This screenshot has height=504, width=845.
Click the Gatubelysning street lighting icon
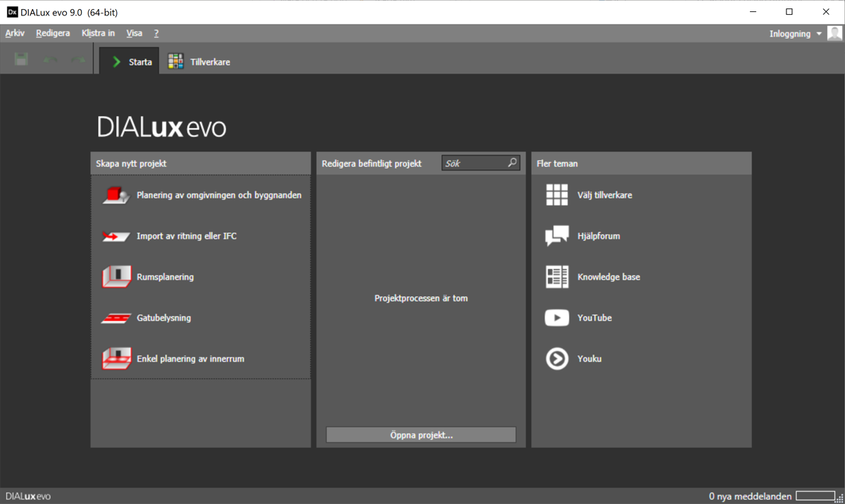(x=116, y=318)
